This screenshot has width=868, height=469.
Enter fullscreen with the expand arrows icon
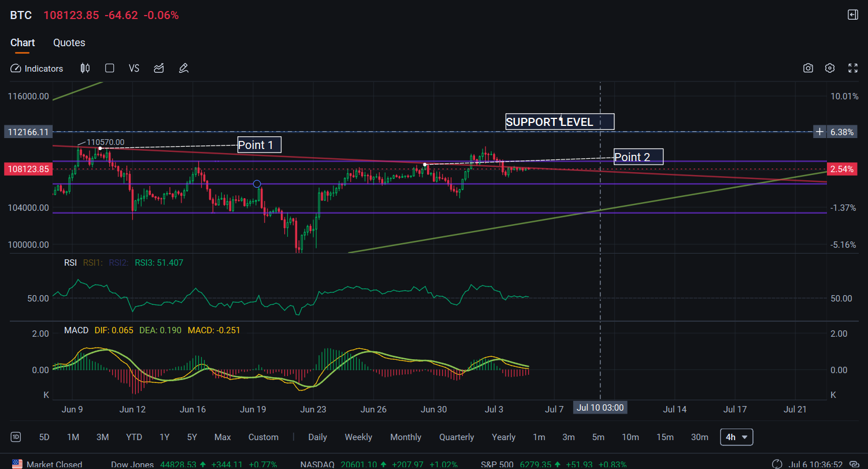coord(853,68)
